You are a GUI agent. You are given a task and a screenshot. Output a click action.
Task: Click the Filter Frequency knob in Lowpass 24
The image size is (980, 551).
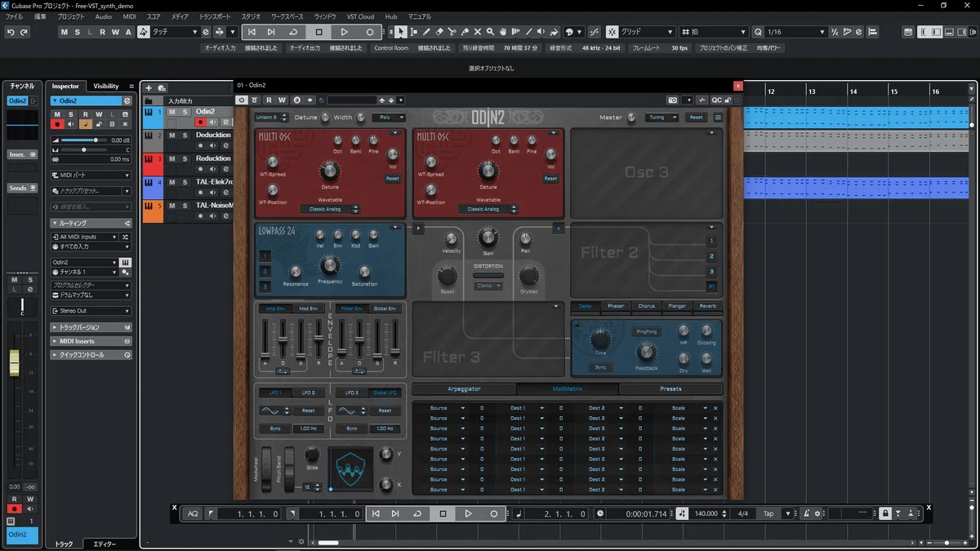click(x=330, y=264)
